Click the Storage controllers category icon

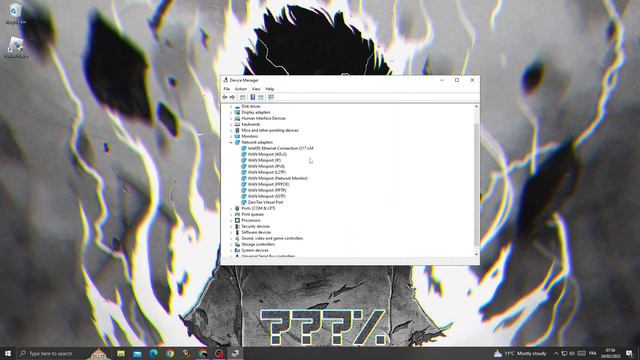[237, 244]
